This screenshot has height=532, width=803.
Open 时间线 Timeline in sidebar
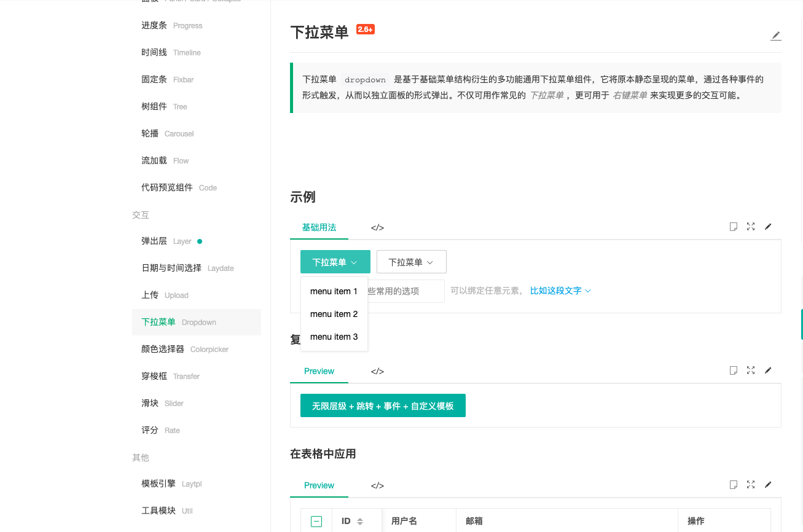(x=197, y=52)
